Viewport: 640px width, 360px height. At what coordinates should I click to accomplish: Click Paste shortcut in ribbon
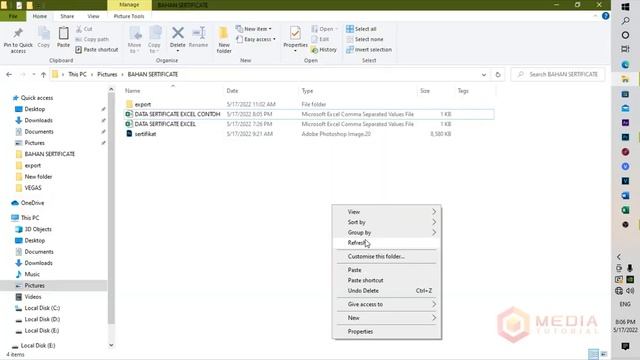(x=97, y=49)
